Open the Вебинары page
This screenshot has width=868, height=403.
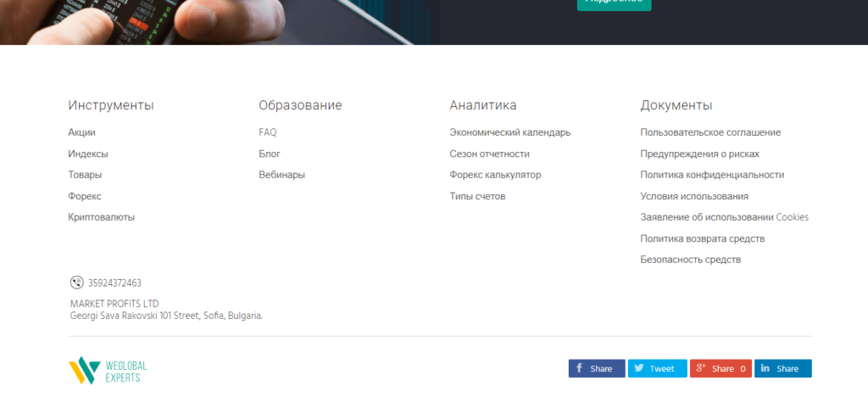pyautogui.click(x=281, y=175)
